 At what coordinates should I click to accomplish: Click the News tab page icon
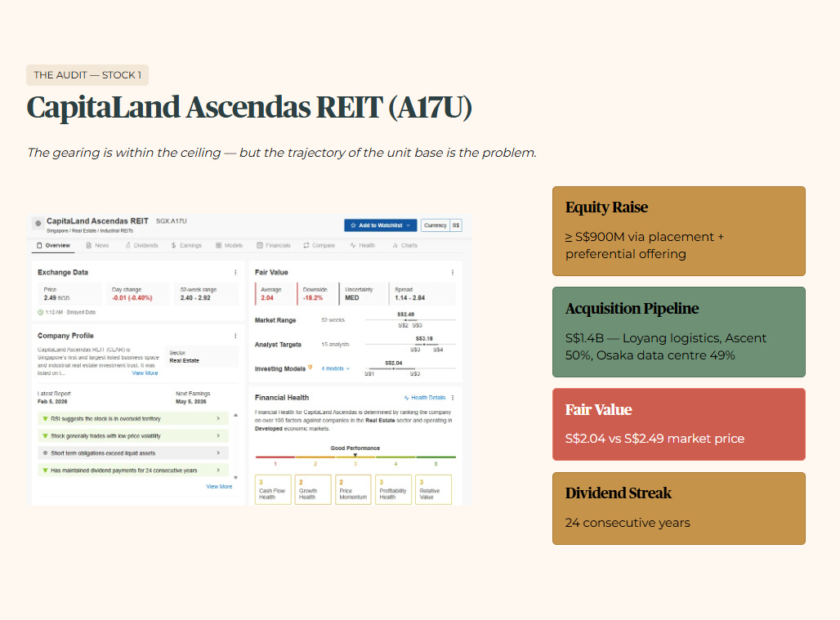click(88, 245)
